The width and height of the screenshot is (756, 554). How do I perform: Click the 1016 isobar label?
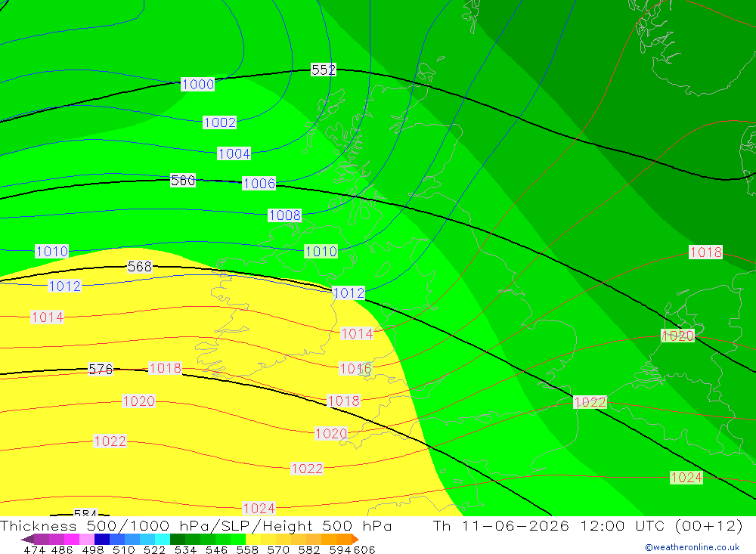click(356, 369)
